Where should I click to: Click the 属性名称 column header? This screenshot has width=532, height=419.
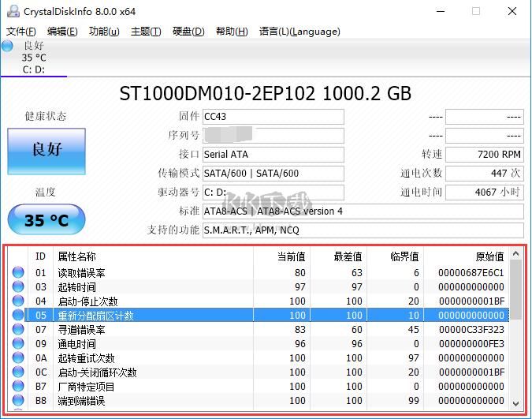153,256
